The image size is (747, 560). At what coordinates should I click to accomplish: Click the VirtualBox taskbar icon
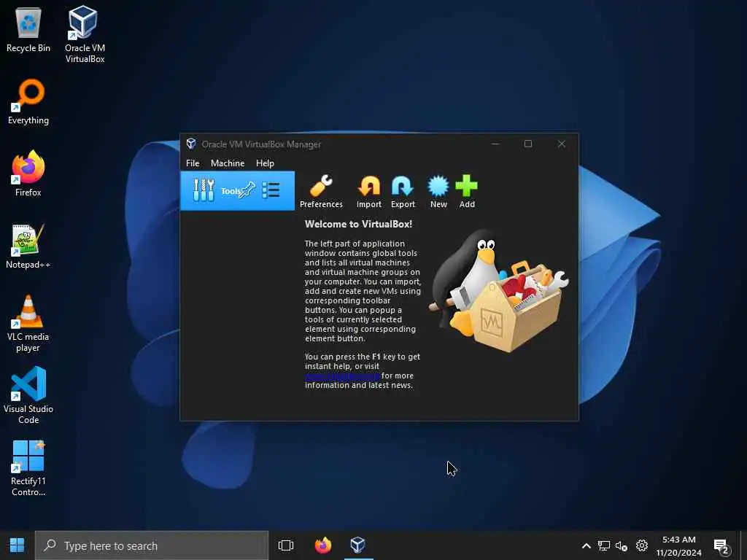click(x=357, y=545)
